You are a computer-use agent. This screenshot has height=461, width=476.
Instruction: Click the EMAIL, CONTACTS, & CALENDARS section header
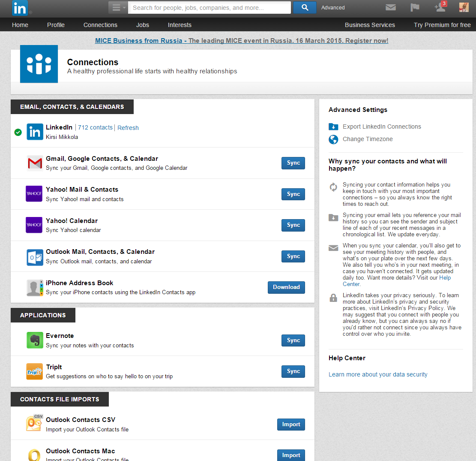click(72, 107)
